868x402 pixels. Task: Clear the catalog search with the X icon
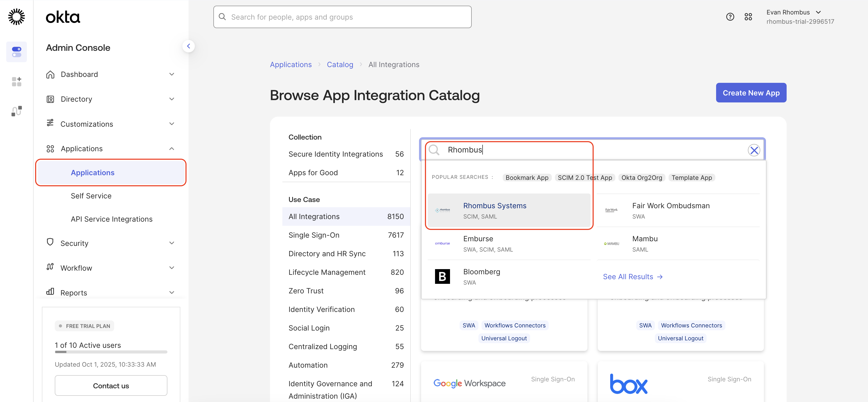[754, 150]
